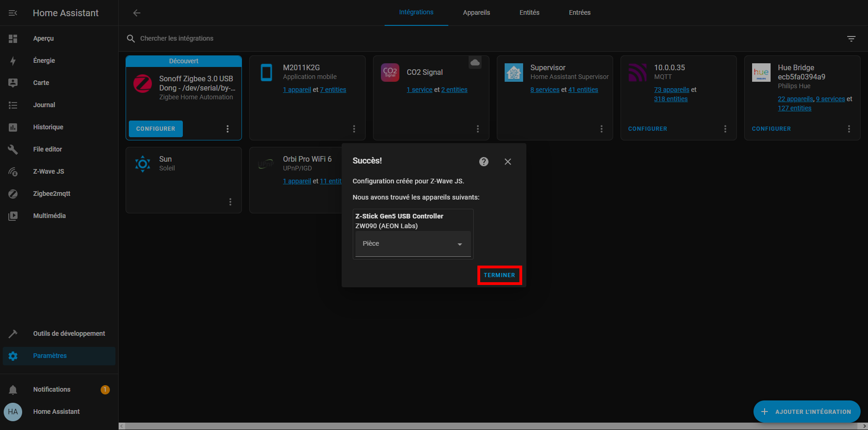Open the 1 service CO2 Signal link

420,90
